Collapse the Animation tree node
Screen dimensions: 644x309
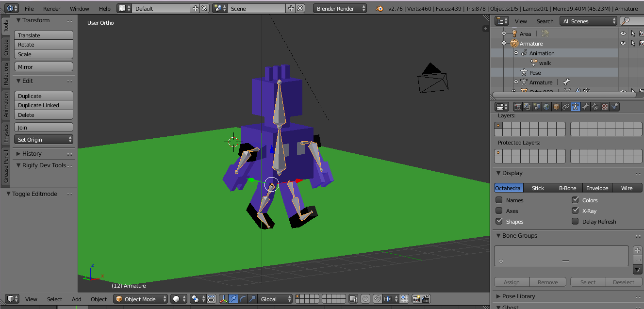[x=516, y=53]
